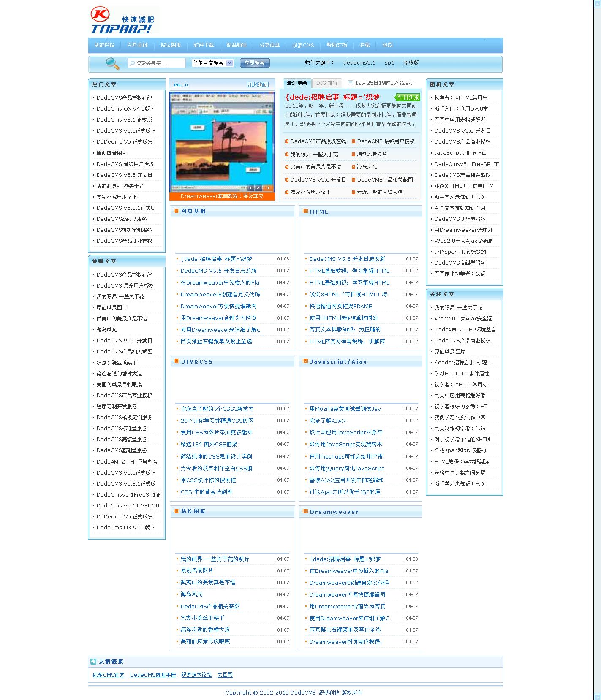Open 学习HTML 4.0事件属性 in 关注文章
The width and height of the screenshot is (601, 700).
click(462, 374)
